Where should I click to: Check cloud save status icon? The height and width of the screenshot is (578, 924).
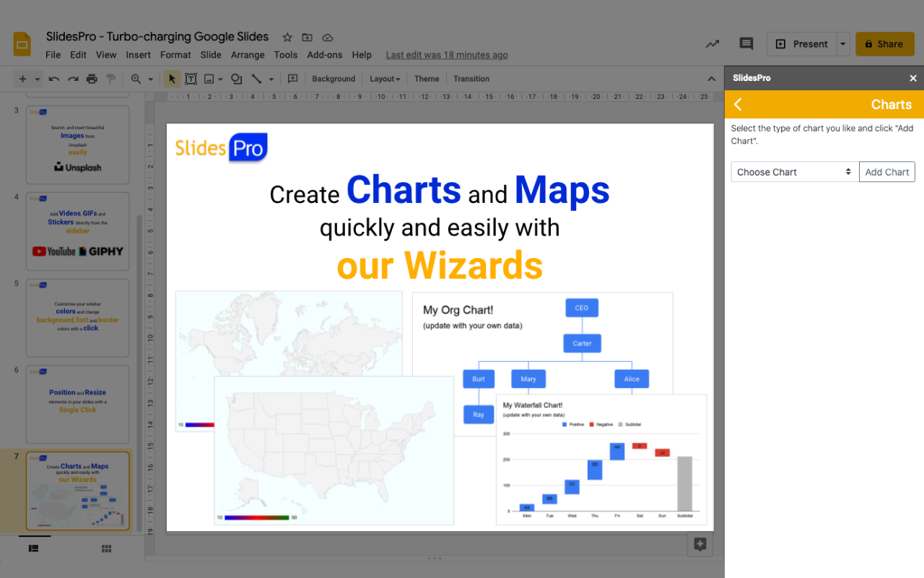click(x=328, y=38)
